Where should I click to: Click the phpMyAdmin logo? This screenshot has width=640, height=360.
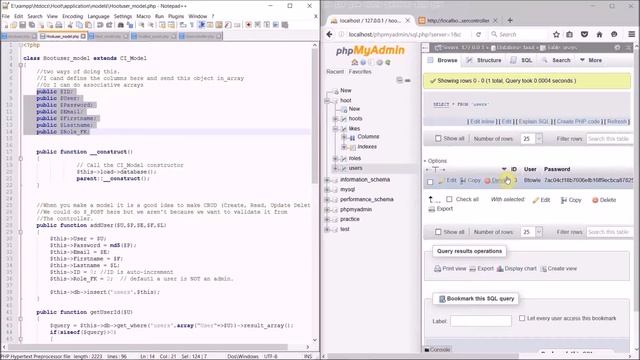point(370,51)
